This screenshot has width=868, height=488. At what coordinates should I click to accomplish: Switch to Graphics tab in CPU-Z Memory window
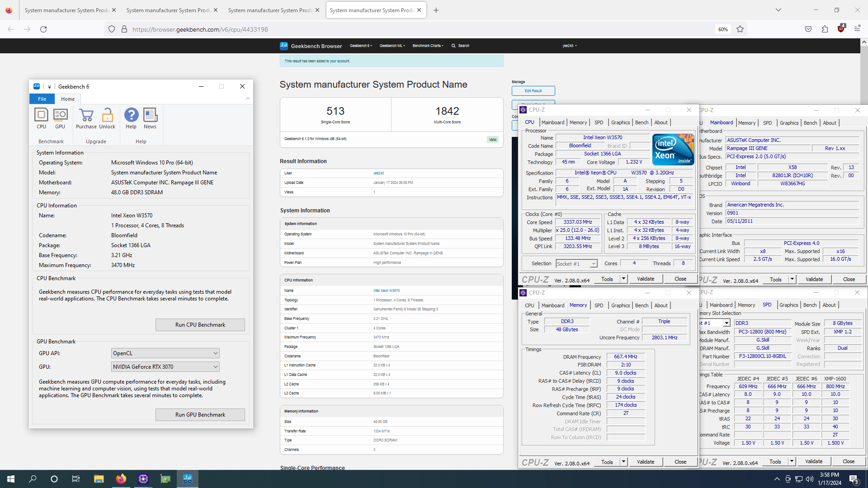(x=620, y=305)
